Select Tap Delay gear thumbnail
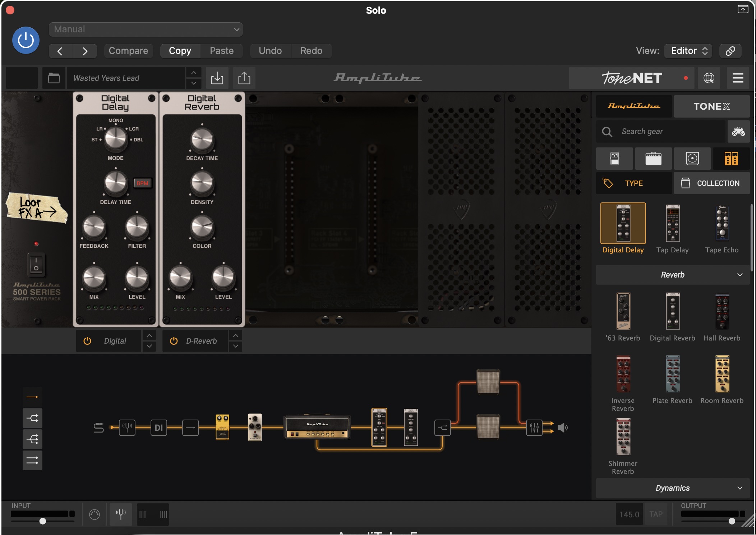This screenshot has width=756, height=535. click(x=673, y=223)
